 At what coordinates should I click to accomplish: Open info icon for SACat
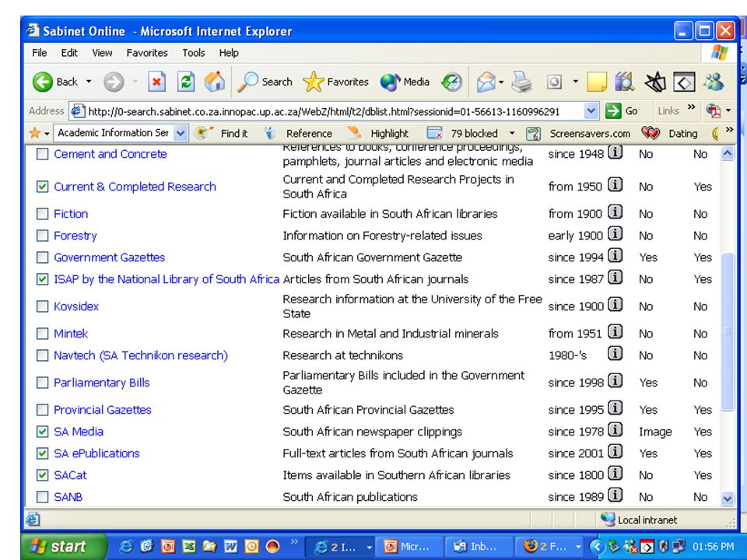click(615, 474)
